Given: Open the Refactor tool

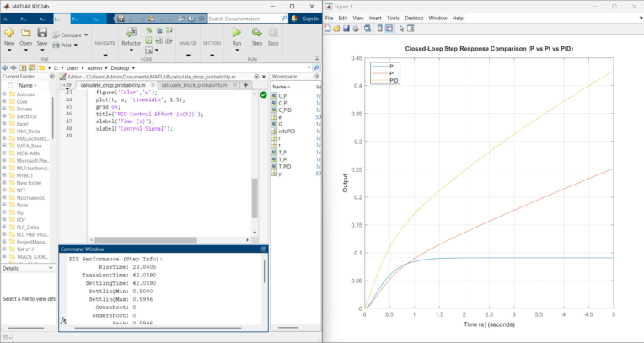Looking at the screenshot, I should pos(131,33).
